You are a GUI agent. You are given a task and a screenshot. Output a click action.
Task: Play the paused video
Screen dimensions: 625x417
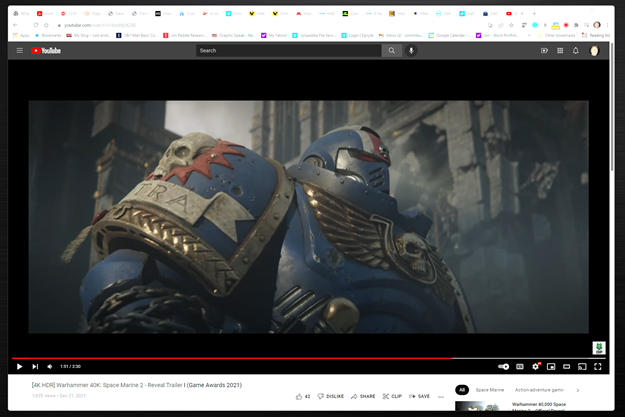click(19, 366)
